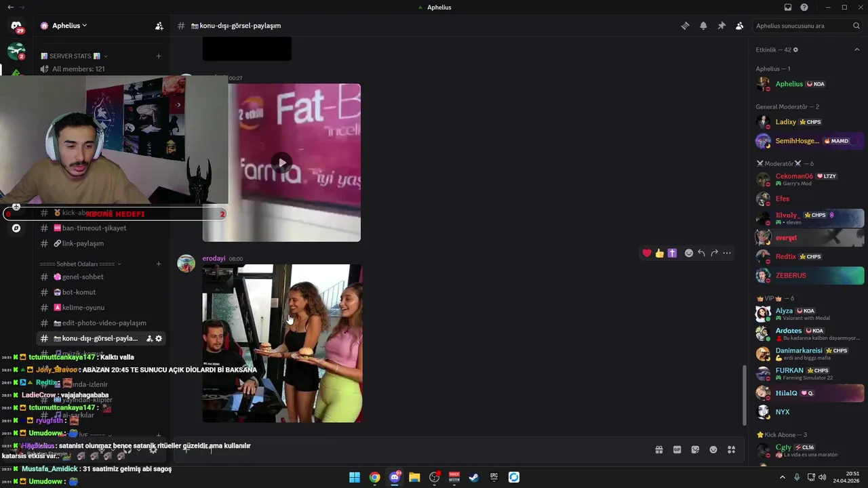React with the purple cross emoji

[x=672, y=253]
